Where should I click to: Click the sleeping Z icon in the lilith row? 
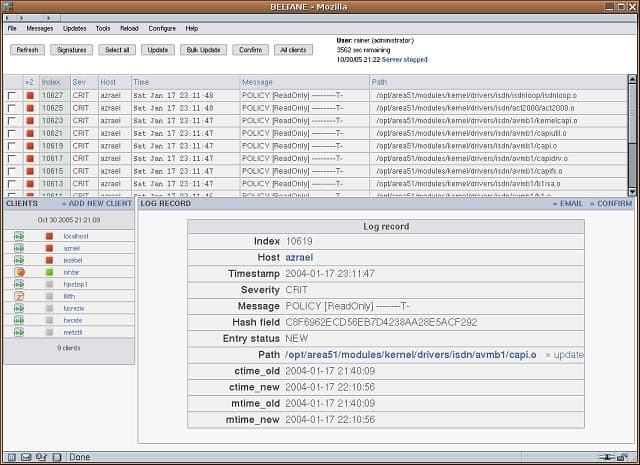coord(19,296)
